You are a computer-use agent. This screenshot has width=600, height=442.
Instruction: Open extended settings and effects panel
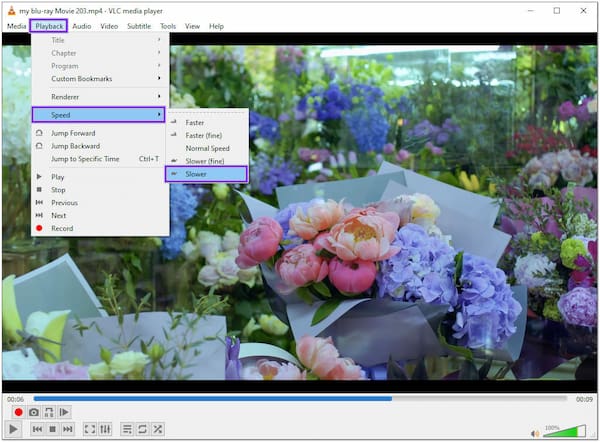click(x=105, y=429)
